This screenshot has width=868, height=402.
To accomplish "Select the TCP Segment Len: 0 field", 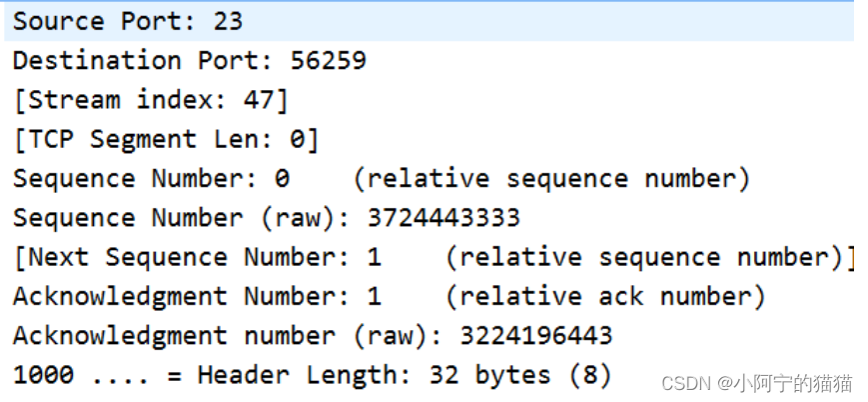I will coord(430,139).
